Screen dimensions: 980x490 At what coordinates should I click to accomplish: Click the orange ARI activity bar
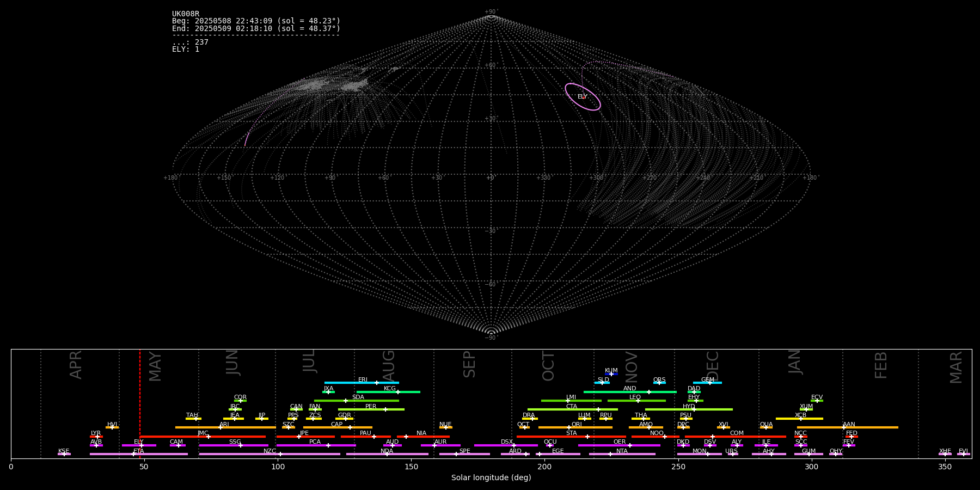pyautogui.click(x=225, y=427)
